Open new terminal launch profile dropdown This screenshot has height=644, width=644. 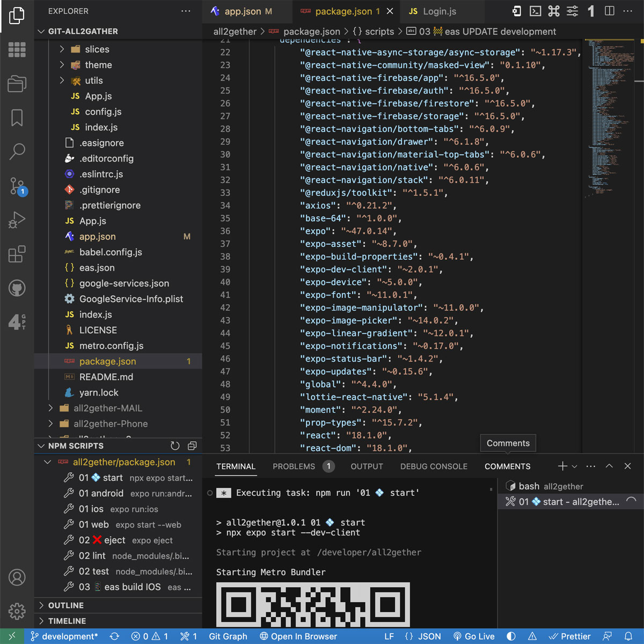[575, 466]
